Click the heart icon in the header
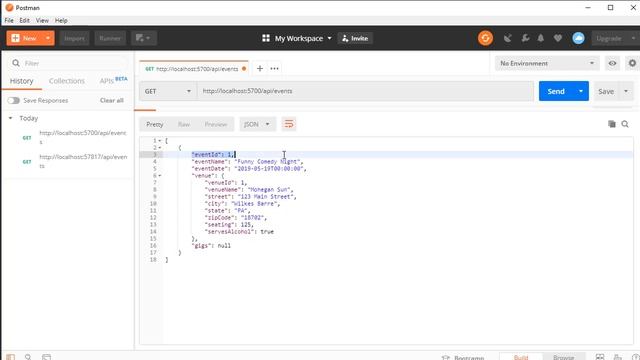640x360 pixels. pyautogui.click(x=558, y=38)
